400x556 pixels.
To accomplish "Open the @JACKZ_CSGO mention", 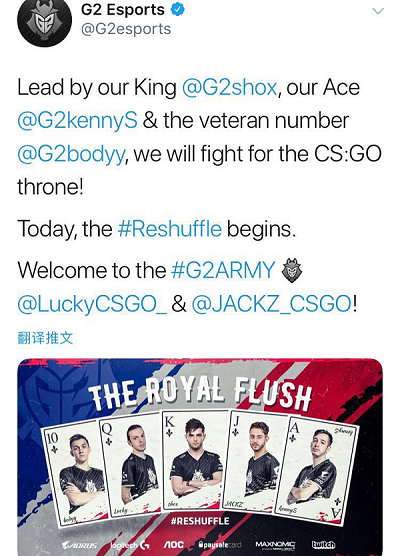I will point(272,304).
